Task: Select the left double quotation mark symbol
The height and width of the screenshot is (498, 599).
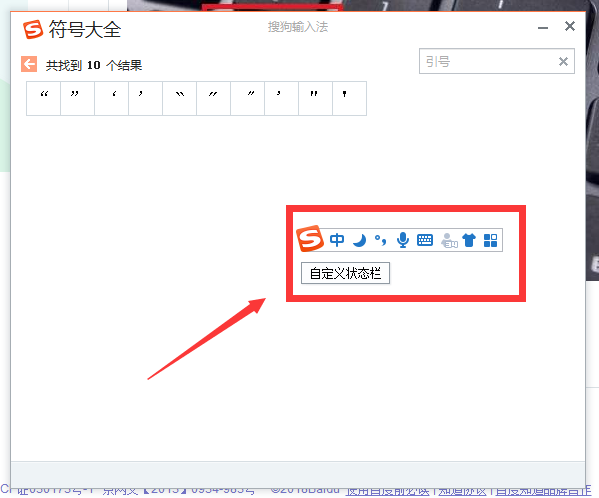Action: 44,98
